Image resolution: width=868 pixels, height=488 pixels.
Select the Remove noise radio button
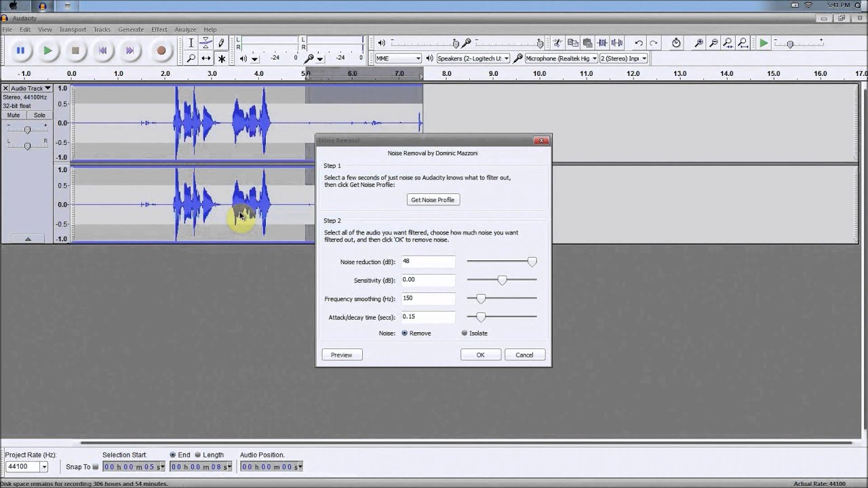pyautogui.click(x=405, y=333)
